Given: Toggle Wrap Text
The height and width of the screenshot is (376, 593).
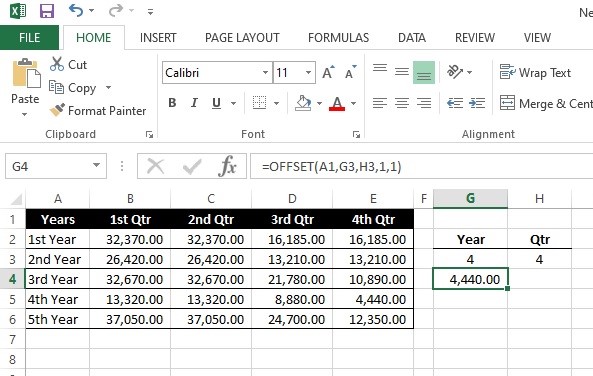Looking at the screenshot, I should (535, 72).
